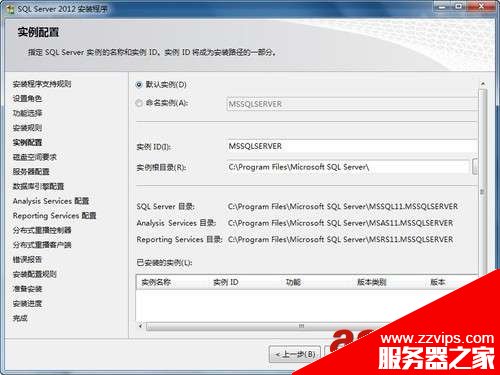
Task: Click the SQL Server setup title bar icon
Action: pyautogui.click(x=10, y=9)
